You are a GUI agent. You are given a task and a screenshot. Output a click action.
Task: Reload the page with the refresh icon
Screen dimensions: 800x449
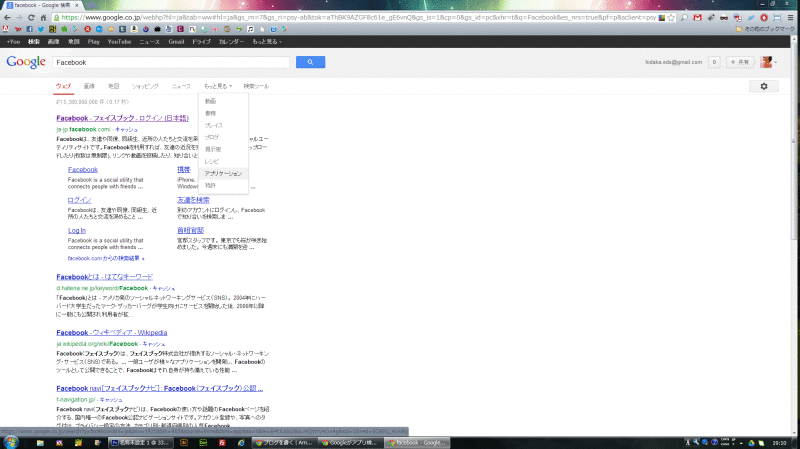31,17
